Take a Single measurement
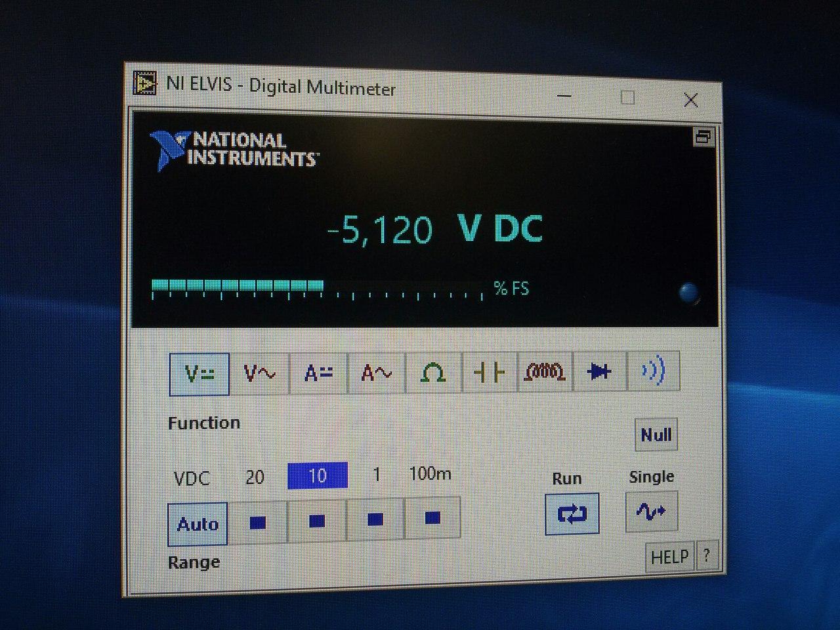The image size is (840, 630). coord(651,511)
